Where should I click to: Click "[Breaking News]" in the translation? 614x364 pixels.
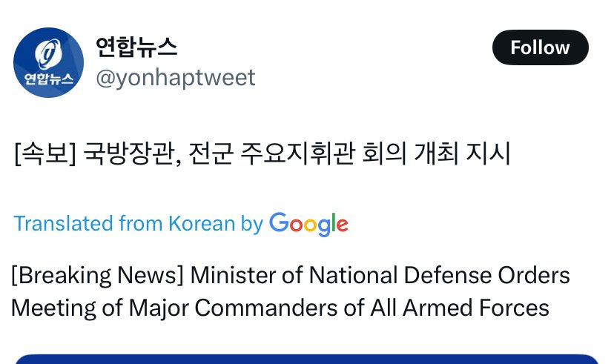[x=96, y=275]
